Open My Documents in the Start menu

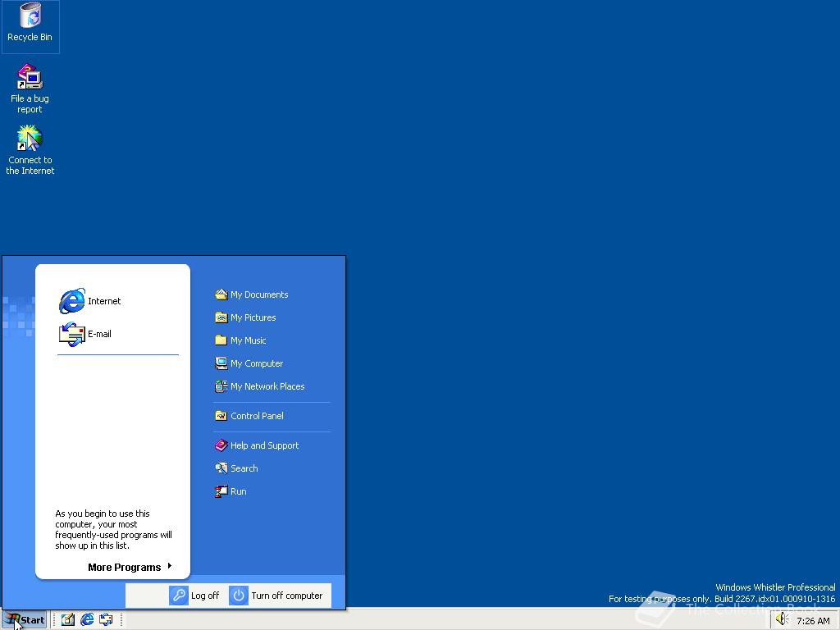tap(251, 294)
